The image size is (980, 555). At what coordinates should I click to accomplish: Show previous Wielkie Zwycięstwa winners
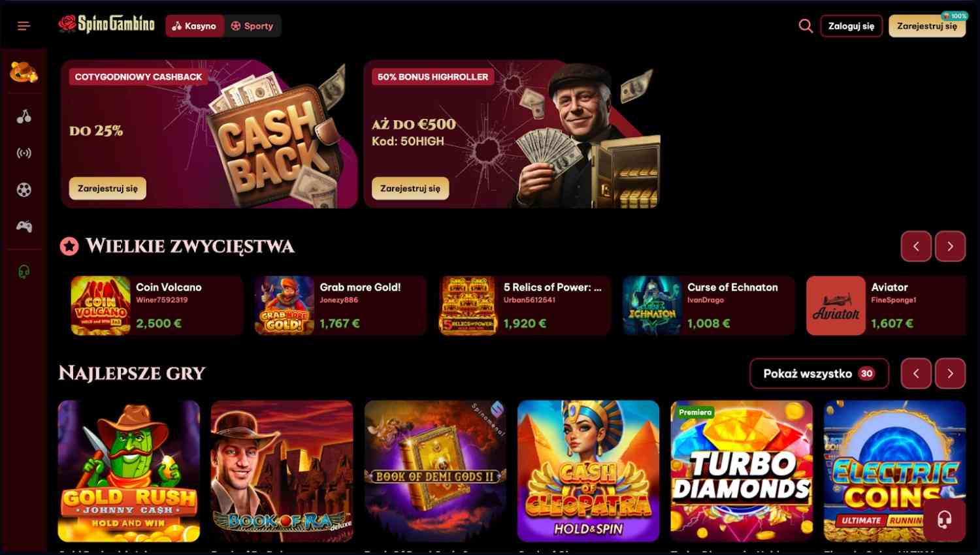(x=916, y=246)
